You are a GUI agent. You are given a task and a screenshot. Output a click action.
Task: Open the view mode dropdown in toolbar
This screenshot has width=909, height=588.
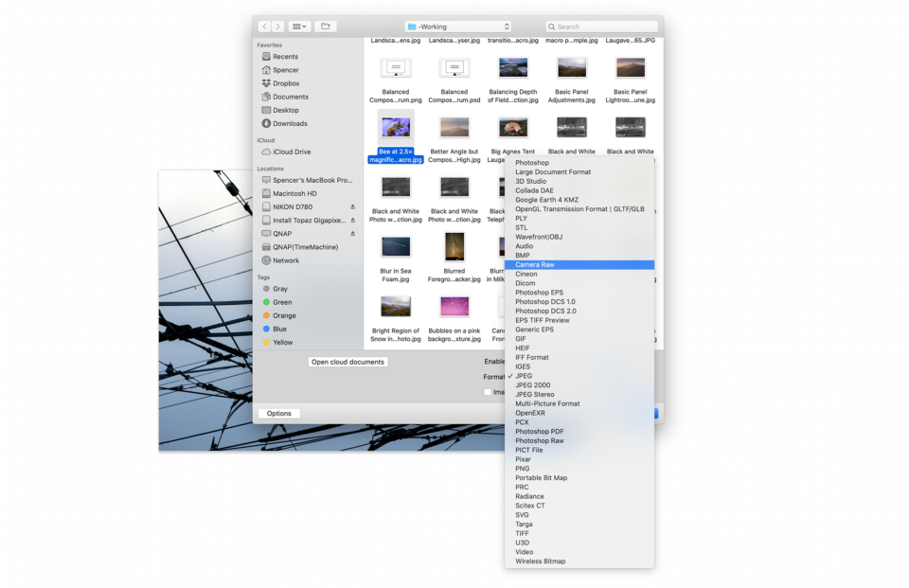click(x=299, y=27)
